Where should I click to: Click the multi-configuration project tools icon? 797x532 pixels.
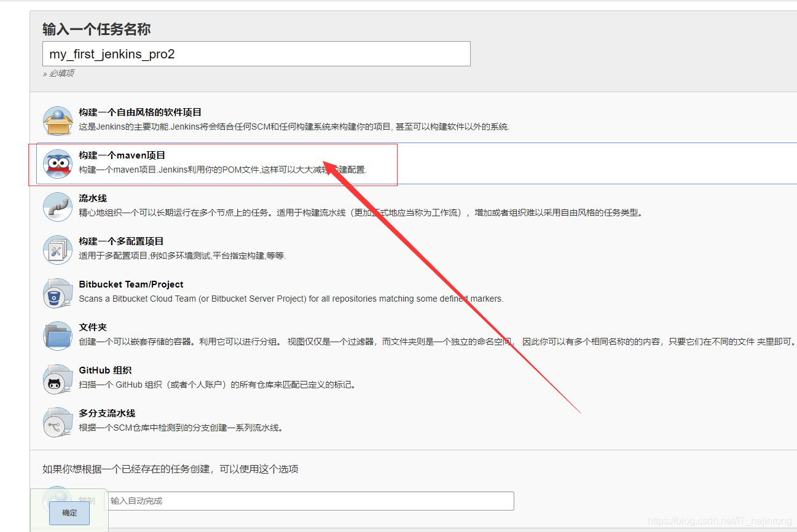[58, 250]
